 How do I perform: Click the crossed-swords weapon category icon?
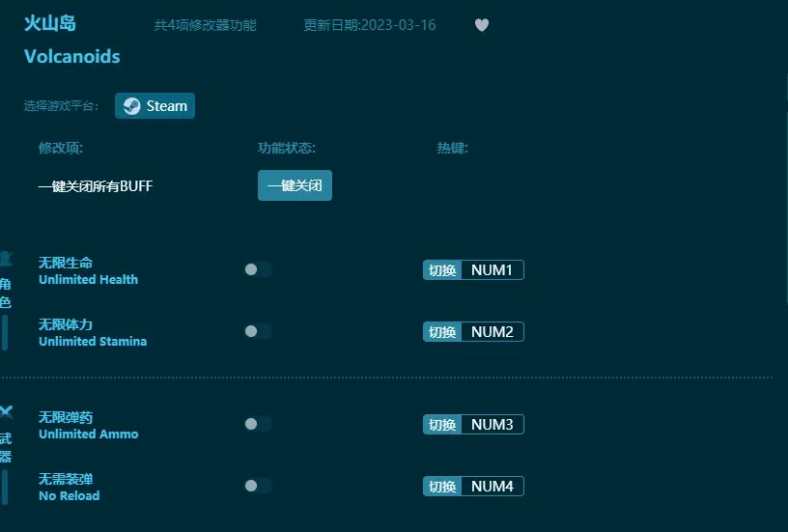click(x=6, y=412)
